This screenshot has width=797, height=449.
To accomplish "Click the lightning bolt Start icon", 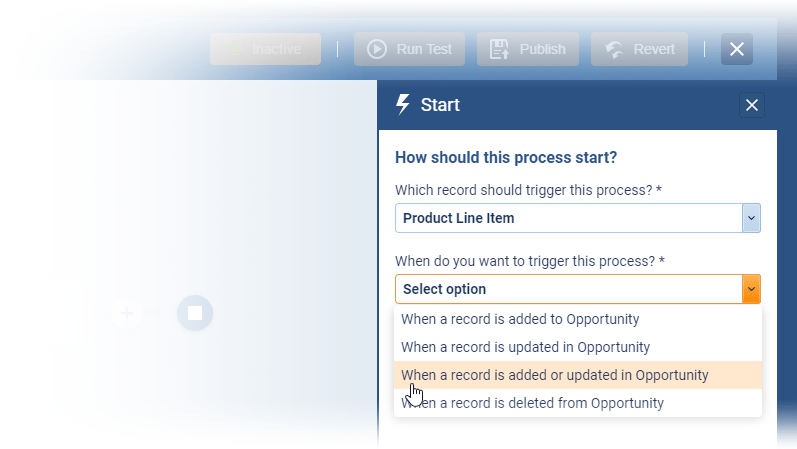I will (403, 105).
